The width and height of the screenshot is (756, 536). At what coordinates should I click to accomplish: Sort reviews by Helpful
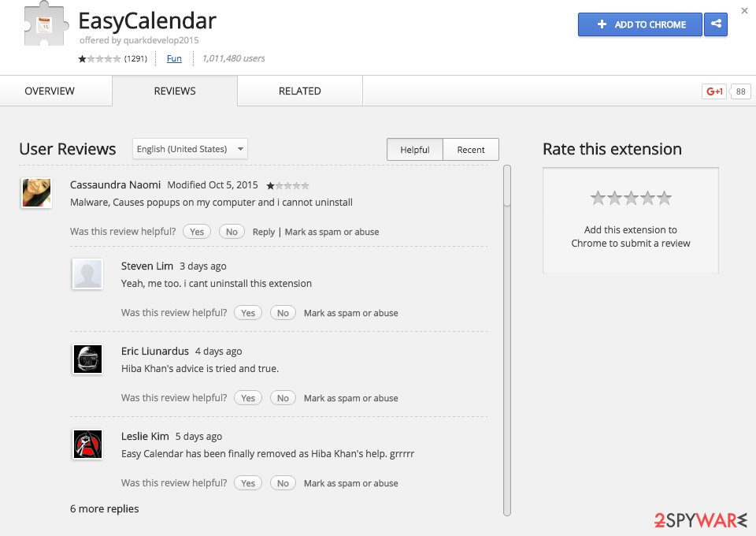coord(415,150)
